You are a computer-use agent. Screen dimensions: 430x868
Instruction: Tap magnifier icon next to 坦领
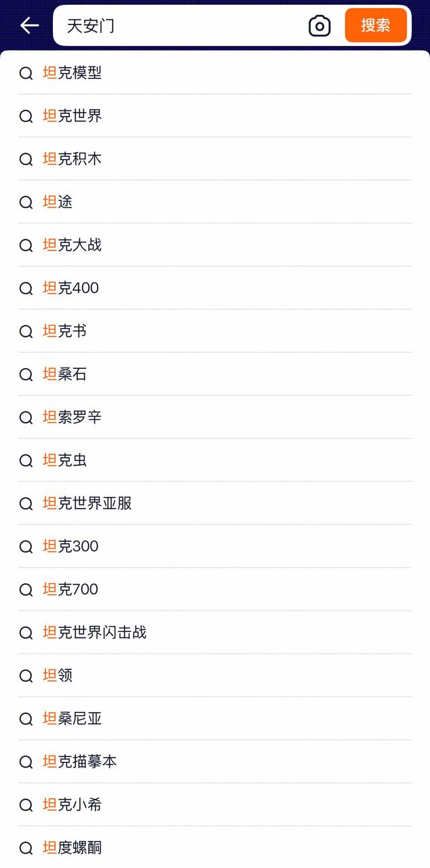(26, 676)
